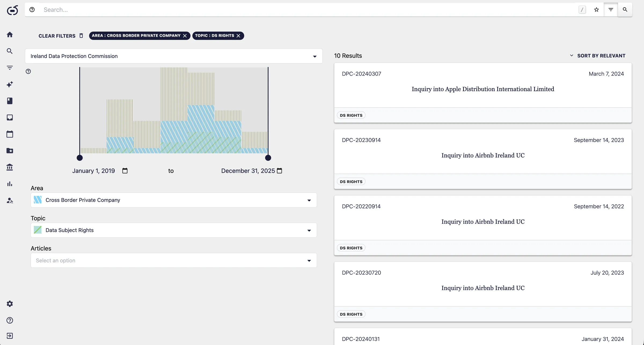Open the inbox sidebar icon
Image resolution: width=644 pixels, height=345 pixels.
(10, 118)
